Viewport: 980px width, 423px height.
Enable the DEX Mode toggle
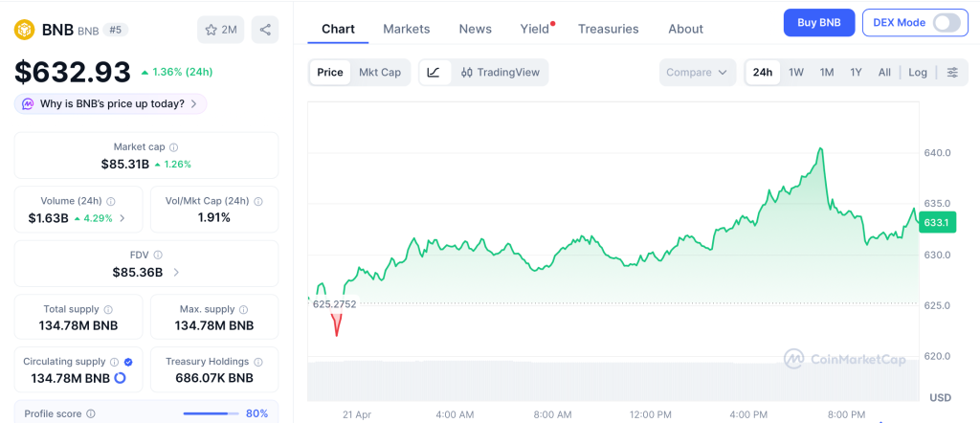tap(946, 23)
